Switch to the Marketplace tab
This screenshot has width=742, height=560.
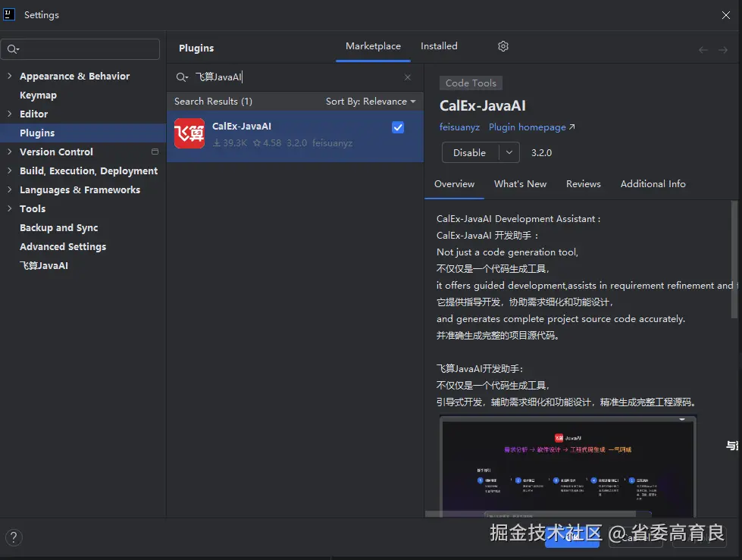coord(373,46)
